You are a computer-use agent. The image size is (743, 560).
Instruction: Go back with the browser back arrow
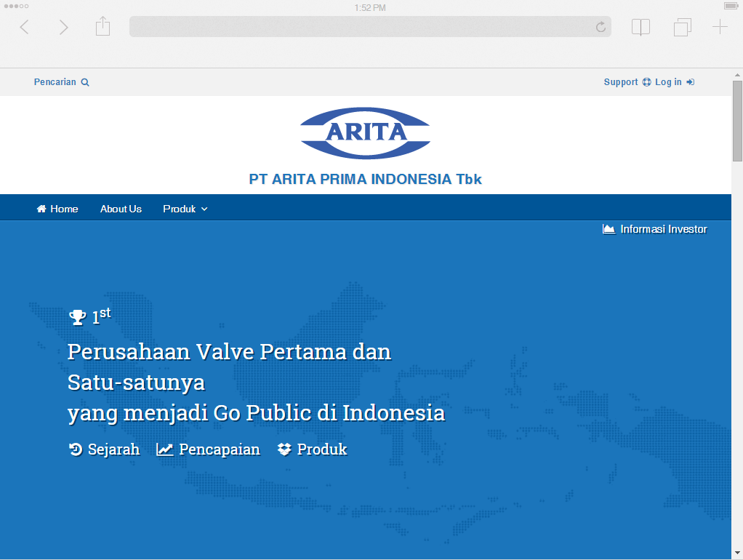pyautogui.click(x=24, y=27)
